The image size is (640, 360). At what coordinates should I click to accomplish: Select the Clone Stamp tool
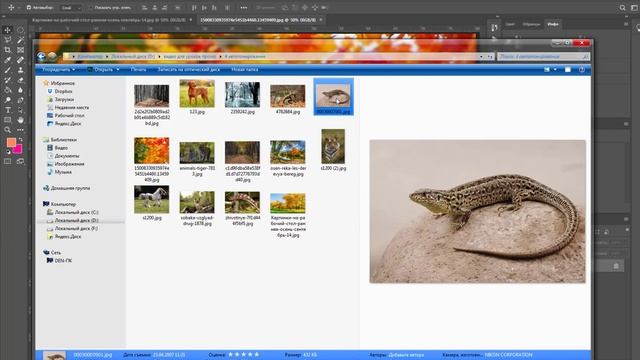coord(20,70)
